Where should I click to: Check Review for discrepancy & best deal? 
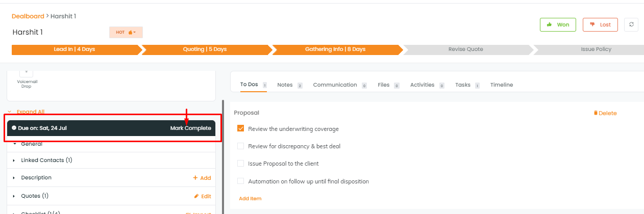[x=241, y=146]
